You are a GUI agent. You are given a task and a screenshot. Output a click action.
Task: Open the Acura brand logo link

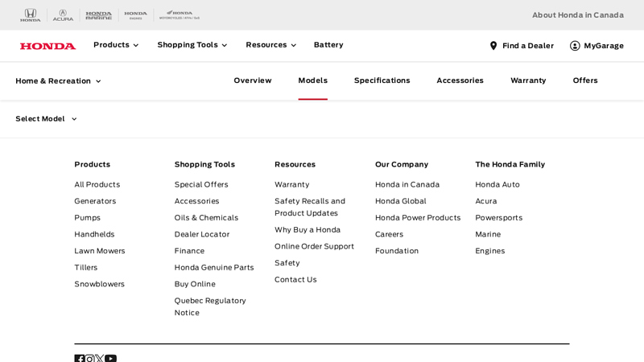(63, 14)
